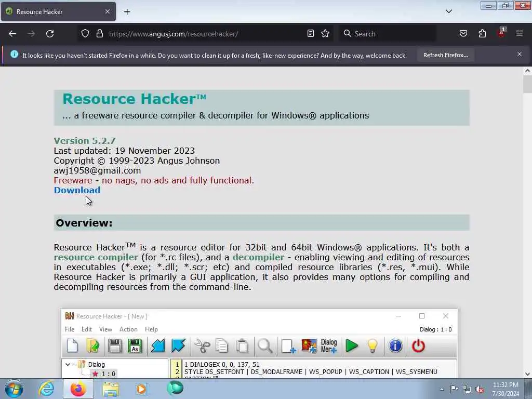
Task: Expand the list all tabs chevron
Action: pyautogui.click(x=448, y=11)
